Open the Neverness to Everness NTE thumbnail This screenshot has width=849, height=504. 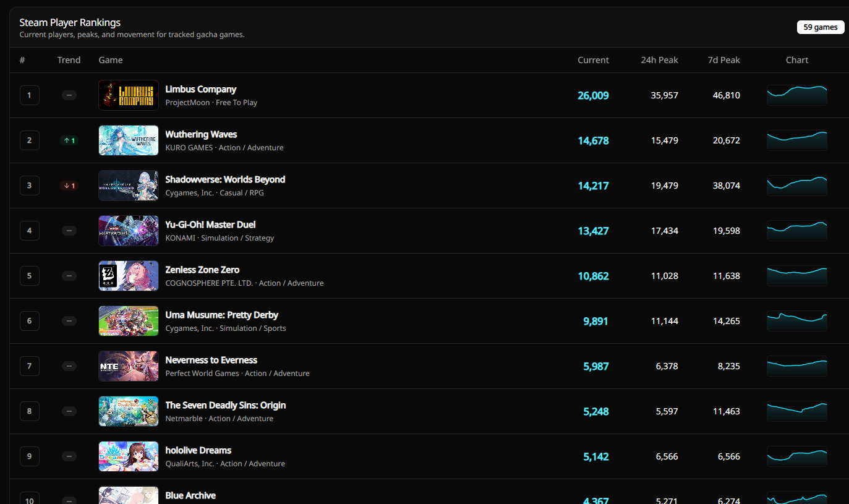click(129, 366)
